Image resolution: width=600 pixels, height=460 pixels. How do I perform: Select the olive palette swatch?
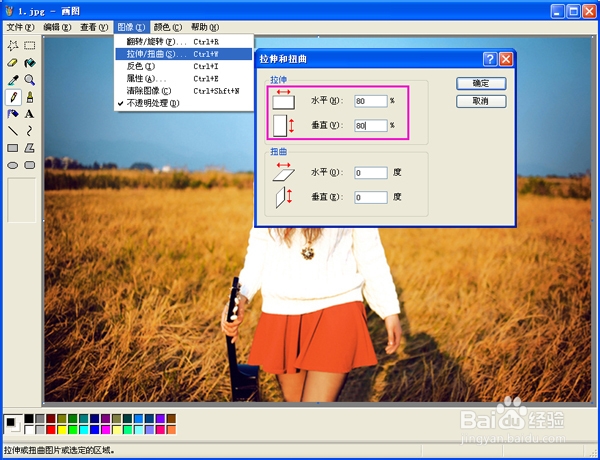pos(62,419)
